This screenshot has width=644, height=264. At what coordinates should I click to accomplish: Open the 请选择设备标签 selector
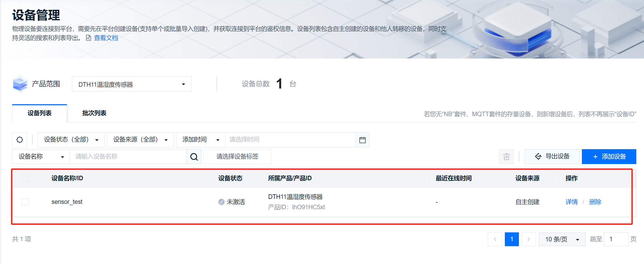tap(237, 157)
